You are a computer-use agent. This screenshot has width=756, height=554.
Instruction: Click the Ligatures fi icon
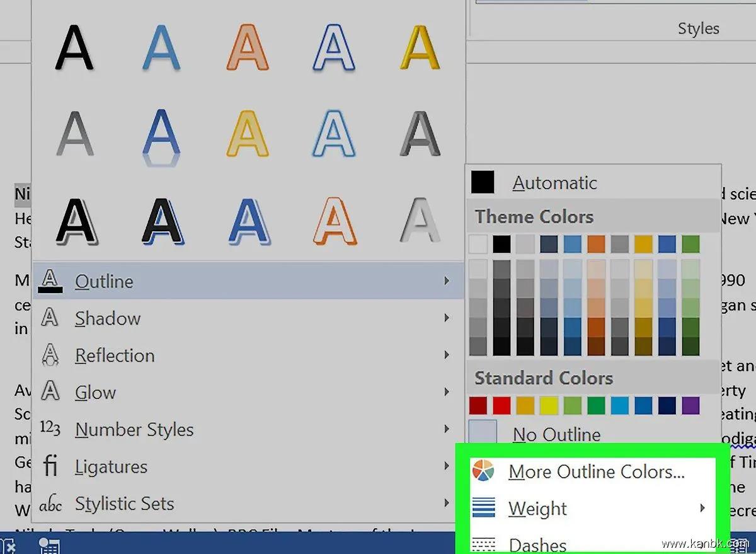click(50, 466)
